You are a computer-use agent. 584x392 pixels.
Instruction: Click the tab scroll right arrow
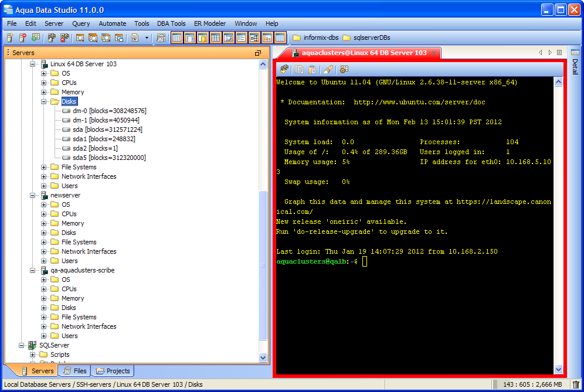pyautogui.click(x=550, y=53)
